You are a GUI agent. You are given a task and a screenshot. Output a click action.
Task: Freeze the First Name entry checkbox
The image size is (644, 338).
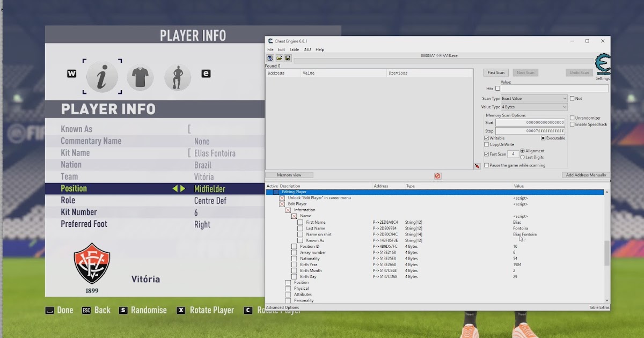tap(301, 222)
